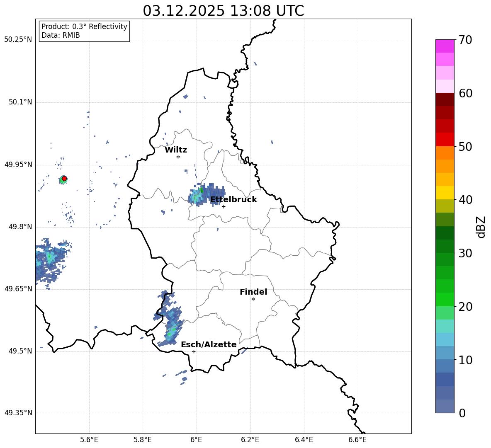Click the 6.6°E longitude label
This screenshot has width=491, height=448.
pyautogui.click(x=357, y=440)
